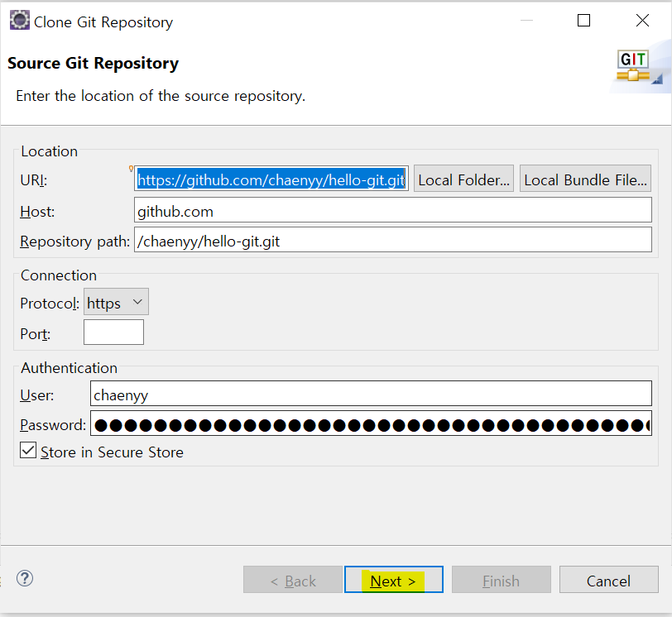The height and width of the screenshot is (617, 672).
Task: Click the Eclipse icon in title bar
Action: [x=19, y=20]
